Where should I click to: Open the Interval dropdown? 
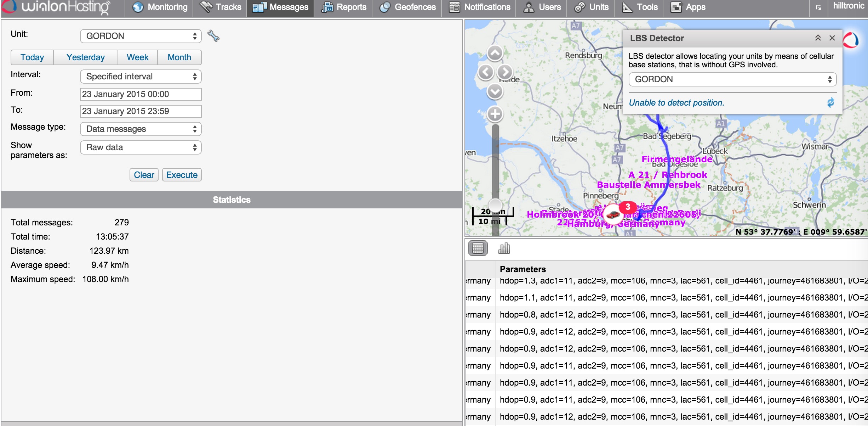[x=141, y=77]
